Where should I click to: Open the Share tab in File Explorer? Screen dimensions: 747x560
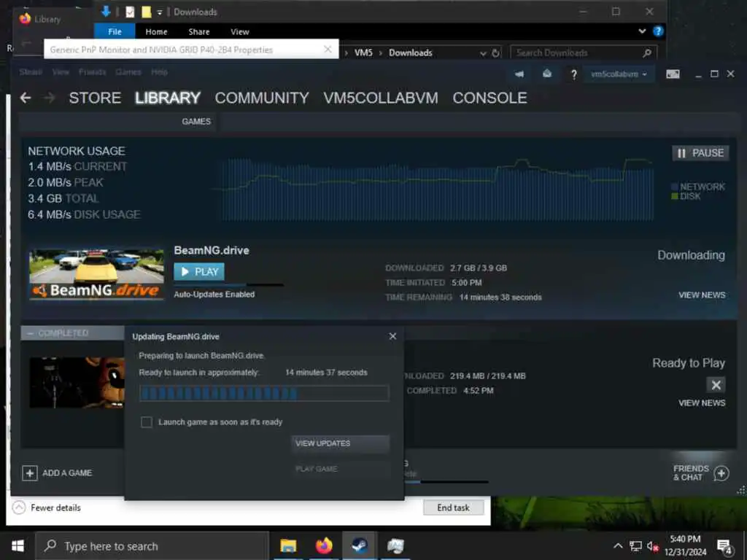click(x=198, y=32)
